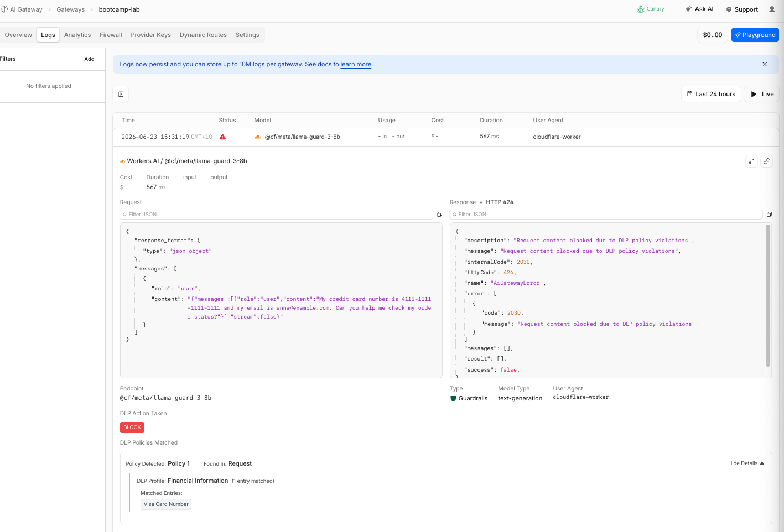The image size is (784, 532).
Task: Focus the Response Filter JSON field
Action: pyautogui.click(x=606, y=215)
